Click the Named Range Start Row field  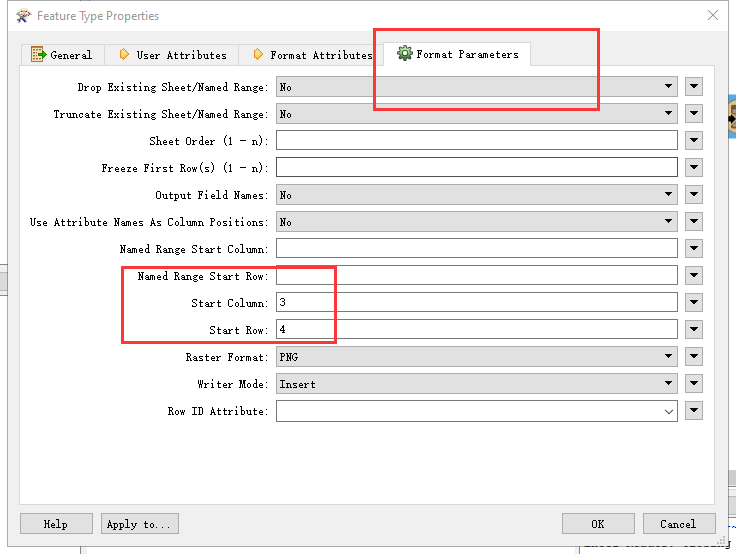tap(476, 276)
